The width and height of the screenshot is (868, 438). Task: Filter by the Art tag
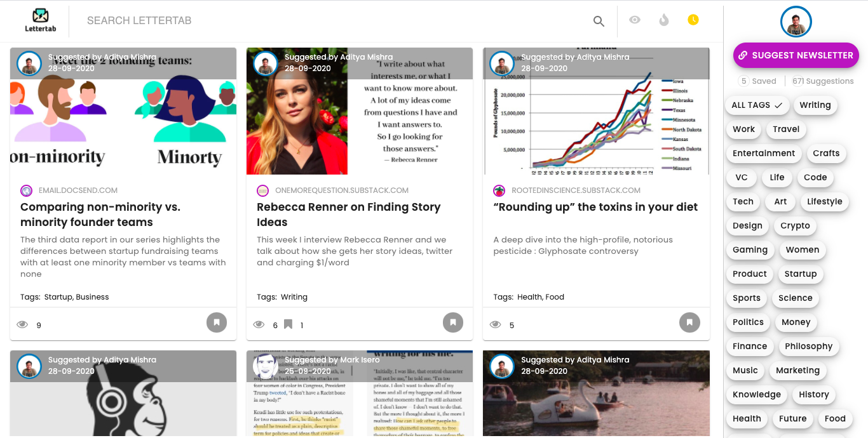pos(780,202)
